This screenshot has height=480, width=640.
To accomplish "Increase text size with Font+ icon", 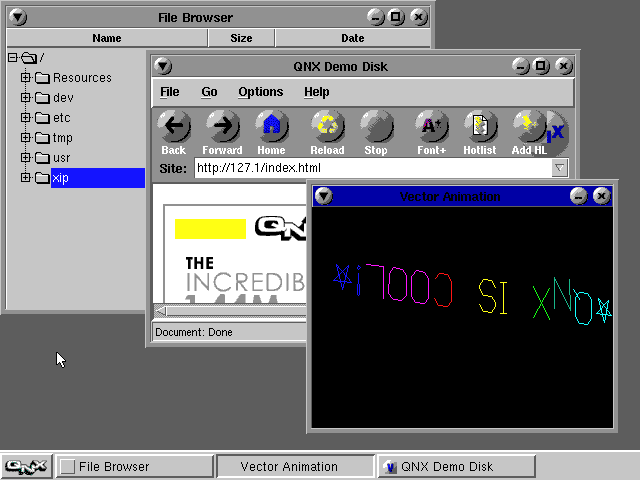I will (432, 126).
